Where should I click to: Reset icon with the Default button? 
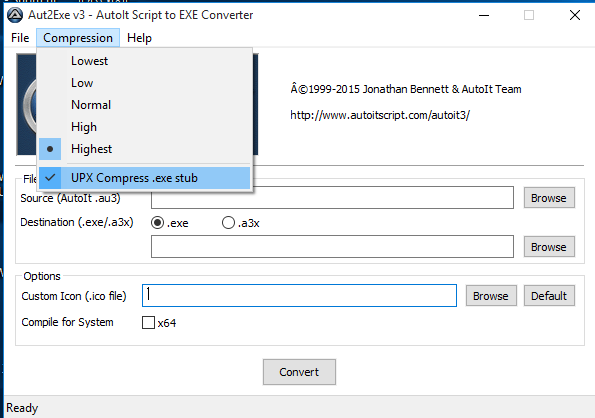549,295
